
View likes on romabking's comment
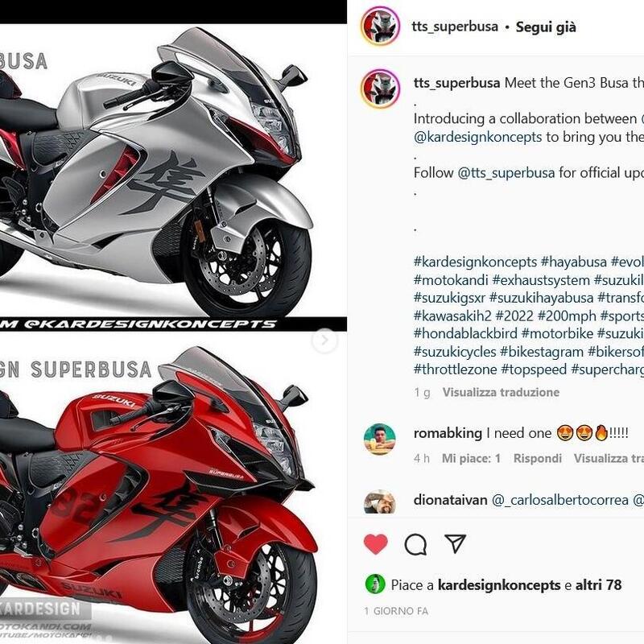(471, 458)
